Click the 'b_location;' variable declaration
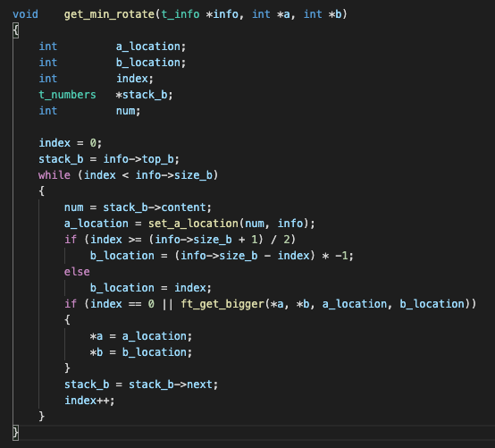This screenshot has width=495, height=448. coord(151,63)
